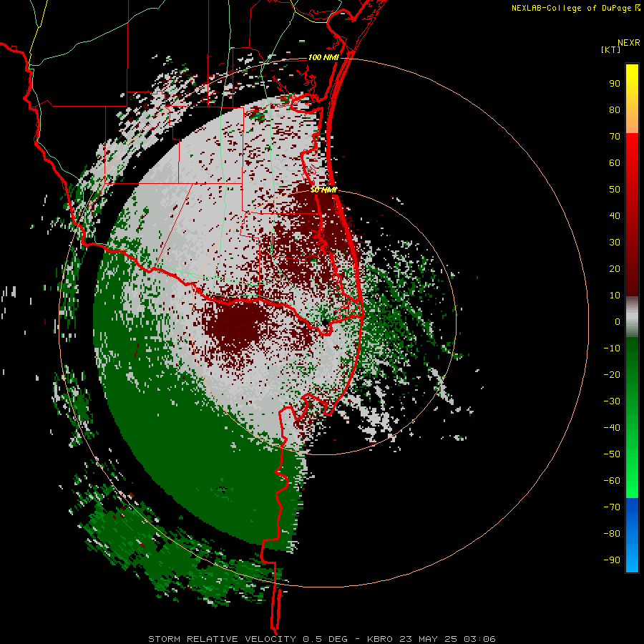Click the [KT] units label
The width and height of the screenshot is (644, 644).
(x=611, y=49)
